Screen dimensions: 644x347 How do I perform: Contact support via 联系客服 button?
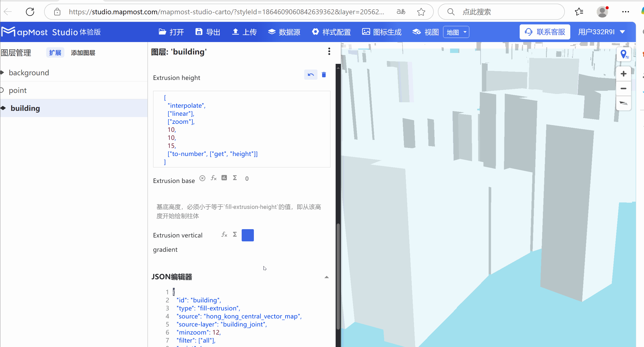545,32
